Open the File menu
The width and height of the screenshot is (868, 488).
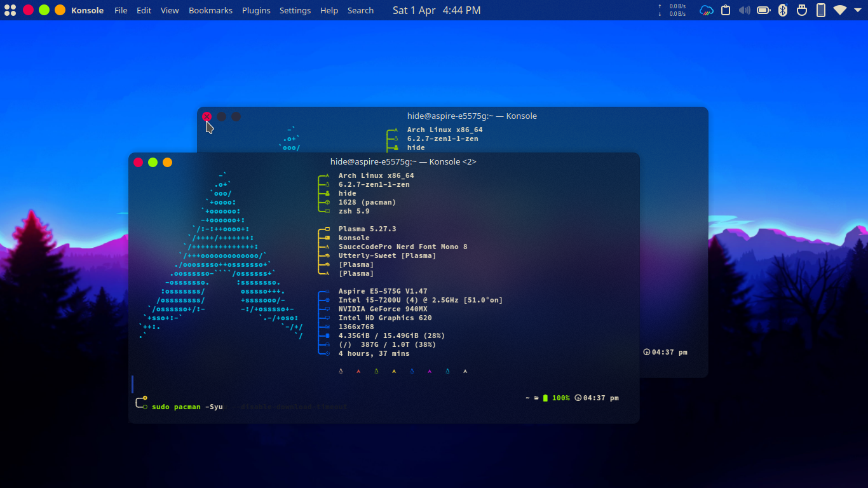pos(121,10)
